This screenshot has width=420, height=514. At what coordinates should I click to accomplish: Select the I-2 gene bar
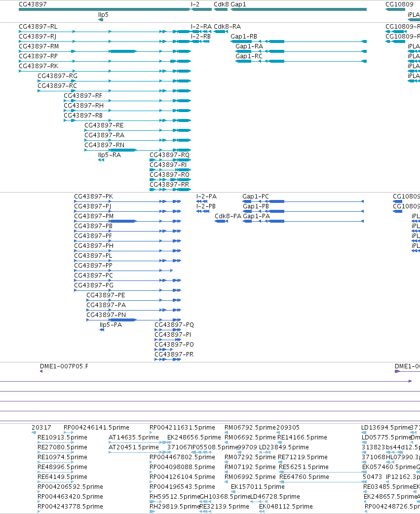pos(201,9)
